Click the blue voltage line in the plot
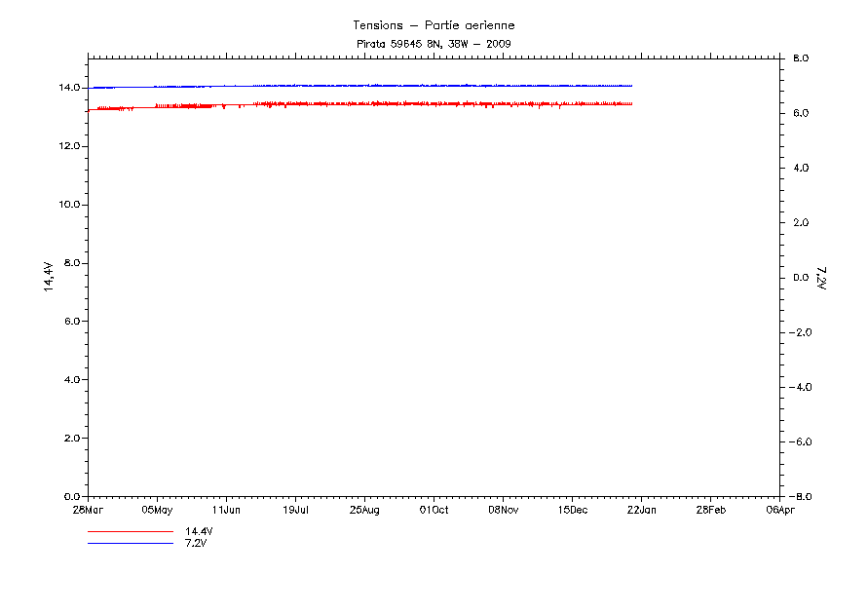Viewport: 868px width, 614px height. pos(390,86)
